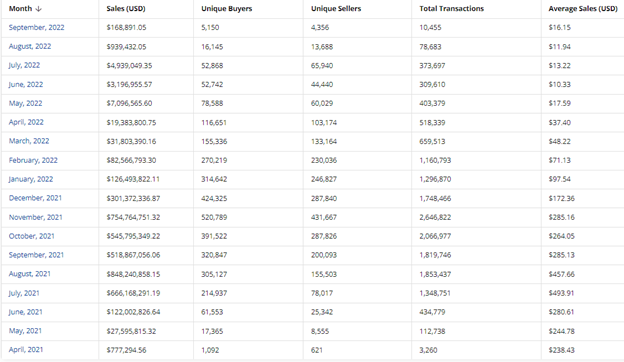The height and width of the screenshot is (362, 624).
Task: Select the March, 2022 link
Action: 29,141
